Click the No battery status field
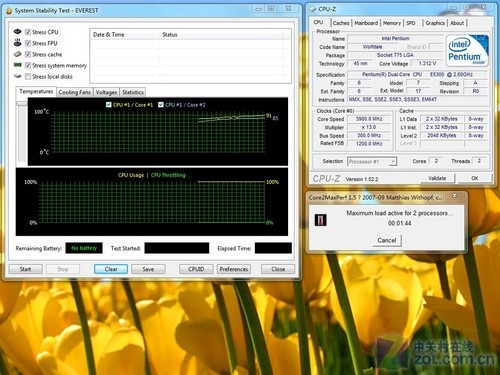The width and height of the screenshot is (500, 375). coord(84,248)
